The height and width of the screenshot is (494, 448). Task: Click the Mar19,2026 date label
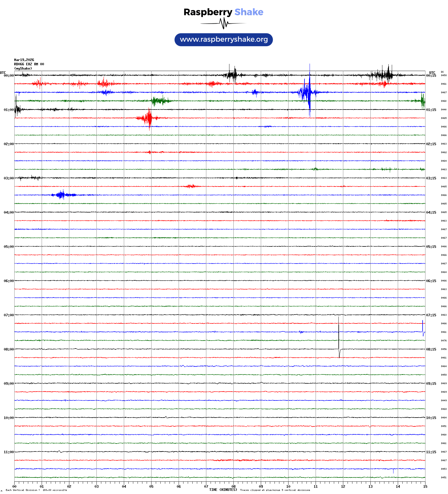[24, 60]
